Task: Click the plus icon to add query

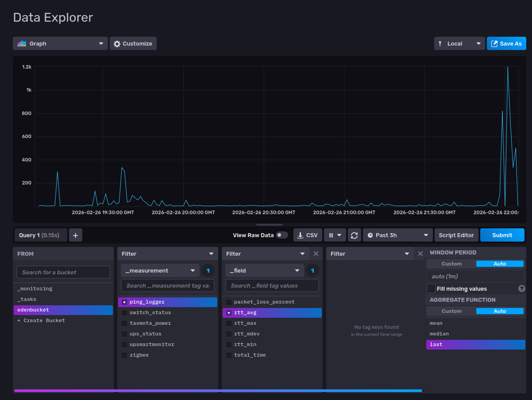Action: pyautogui.click(x=75, y=235)
